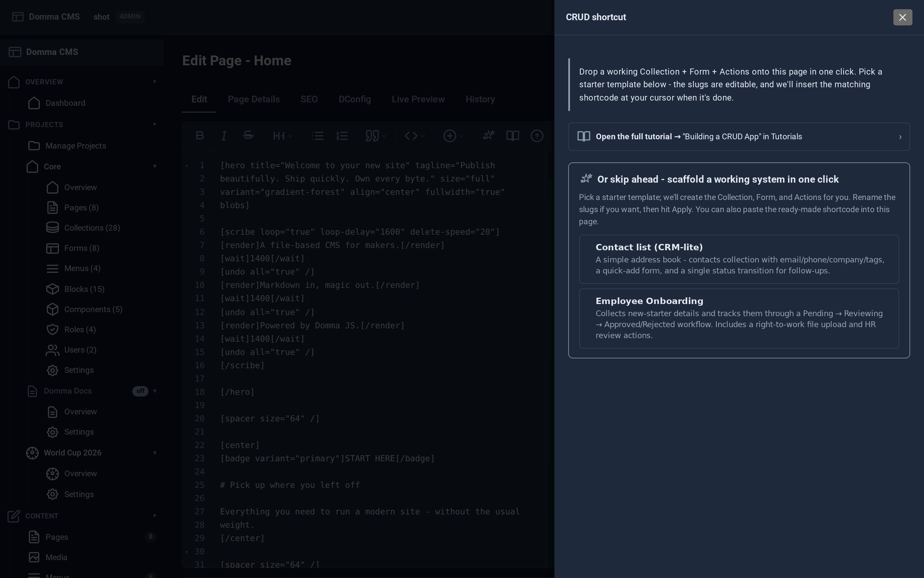Open Manage Projects
Screen dimensions: 924x578
point(76,146)
